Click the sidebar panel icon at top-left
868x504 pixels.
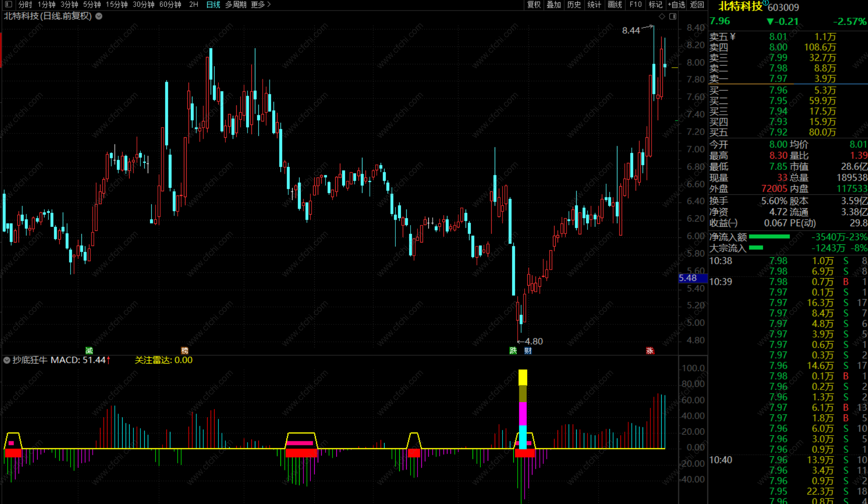click(9, 5)
